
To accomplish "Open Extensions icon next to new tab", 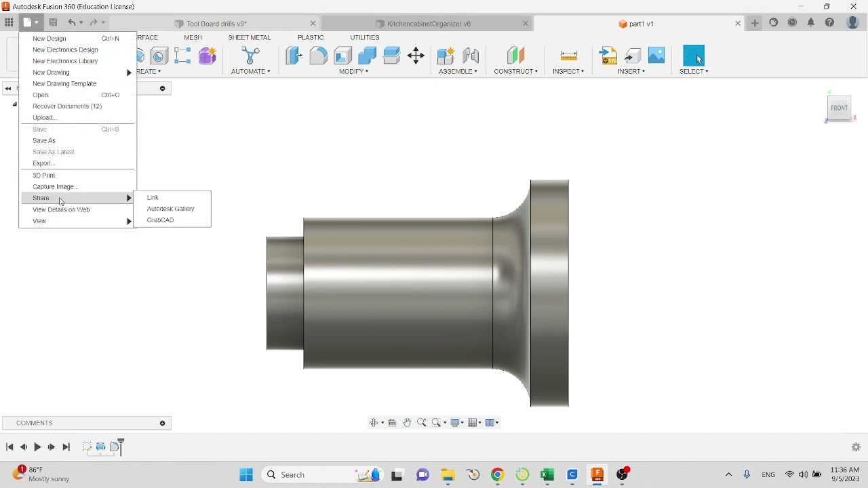I will (774, 23).
